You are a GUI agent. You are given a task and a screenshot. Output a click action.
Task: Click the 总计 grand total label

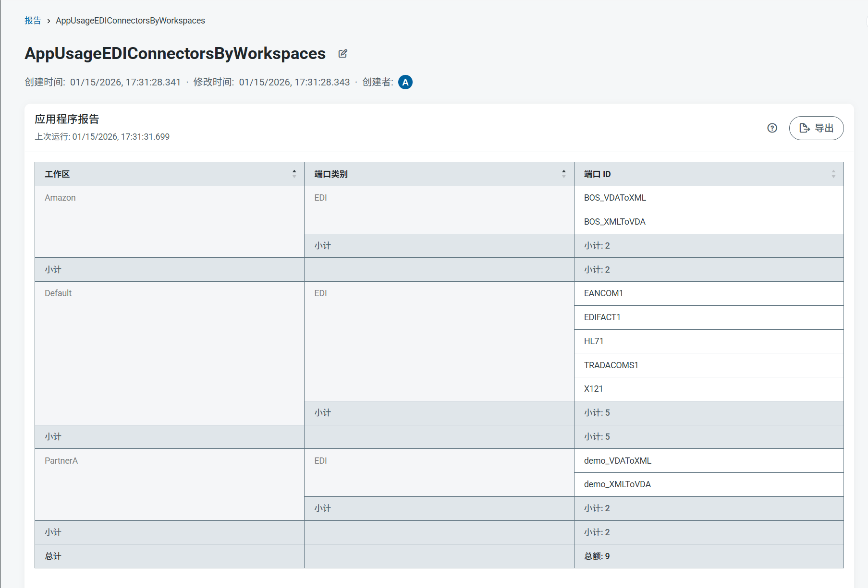pos(53,556)
